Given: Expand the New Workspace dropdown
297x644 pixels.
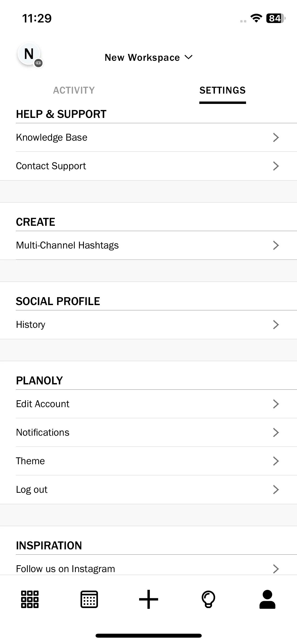Looking at the screenshot, I should pos(149,57).
